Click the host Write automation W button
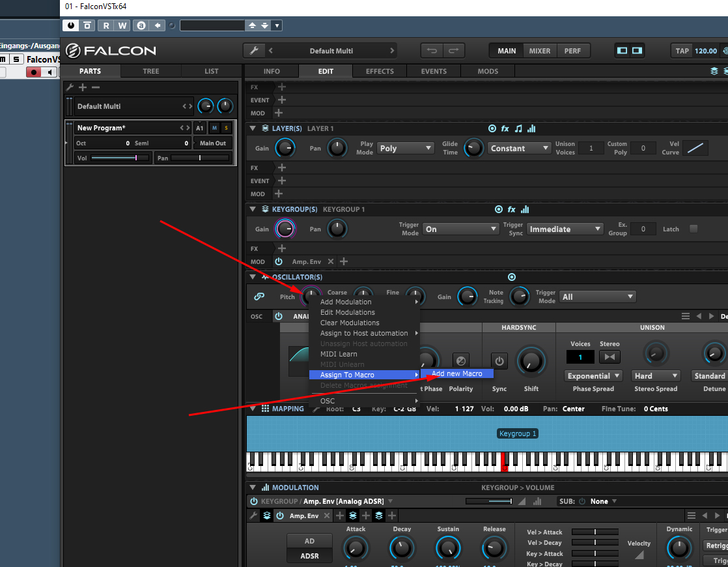Screen dimensions: 728x567 point(122,25)
